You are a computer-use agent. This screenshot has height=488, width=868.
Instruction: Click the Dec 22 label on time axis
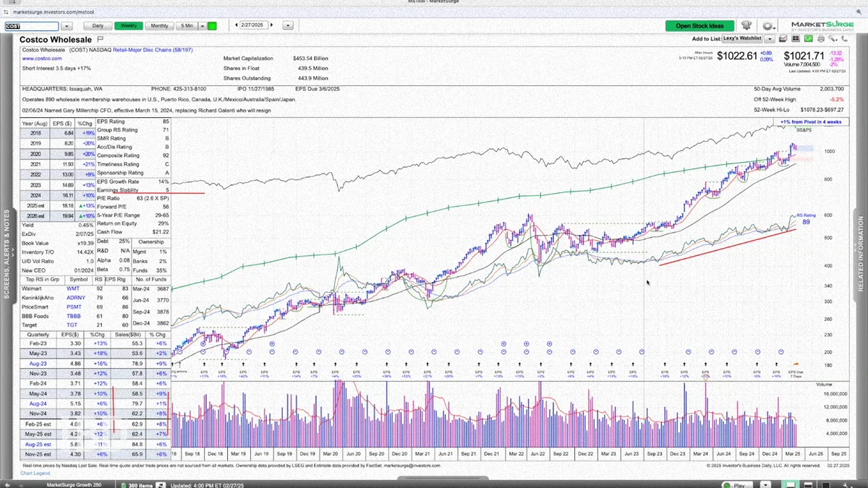584,453
